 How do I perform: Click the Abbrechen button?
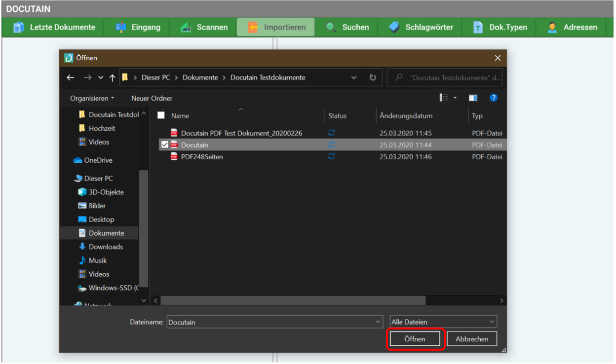click(x=472, y=339)
